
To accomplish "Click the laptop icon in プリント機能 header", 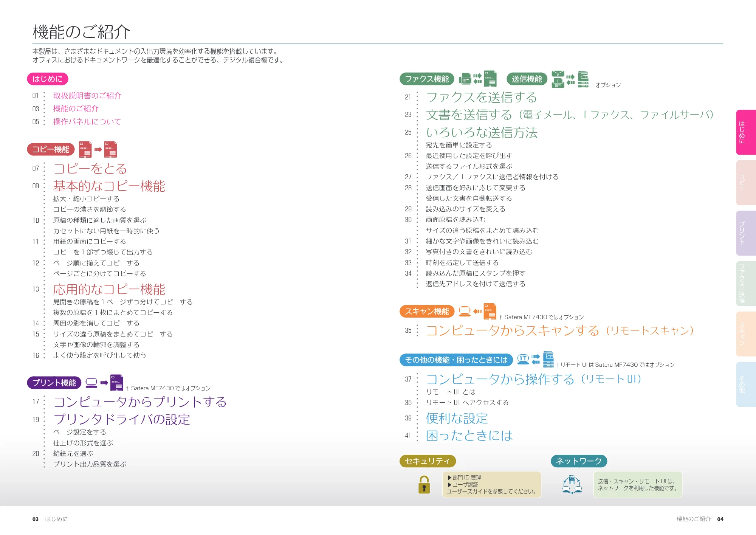I will 91,383.
